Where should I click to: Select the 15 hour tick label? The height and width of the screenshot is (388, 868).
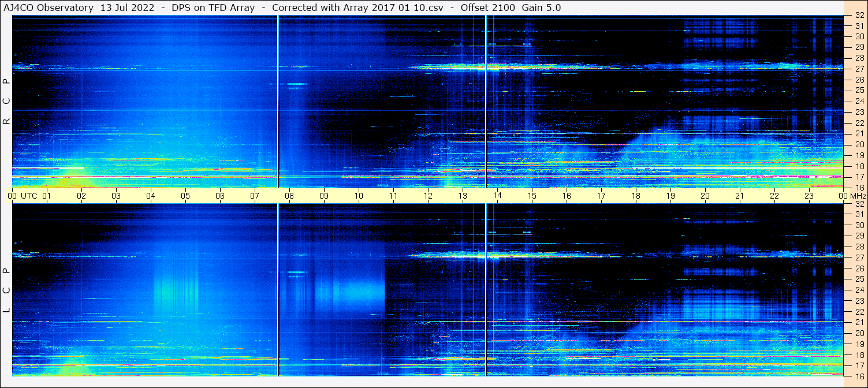click(532, 196)
